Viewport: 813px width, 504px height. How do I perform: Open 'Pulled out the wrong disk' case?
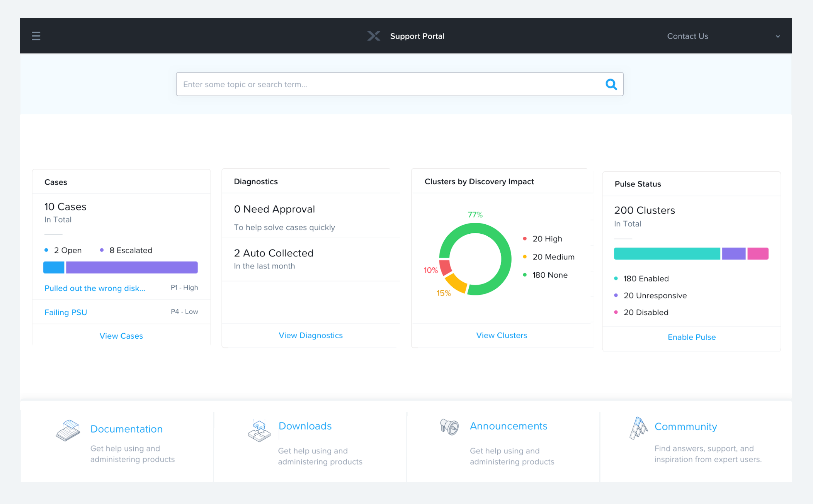click(x=95, y=288)
